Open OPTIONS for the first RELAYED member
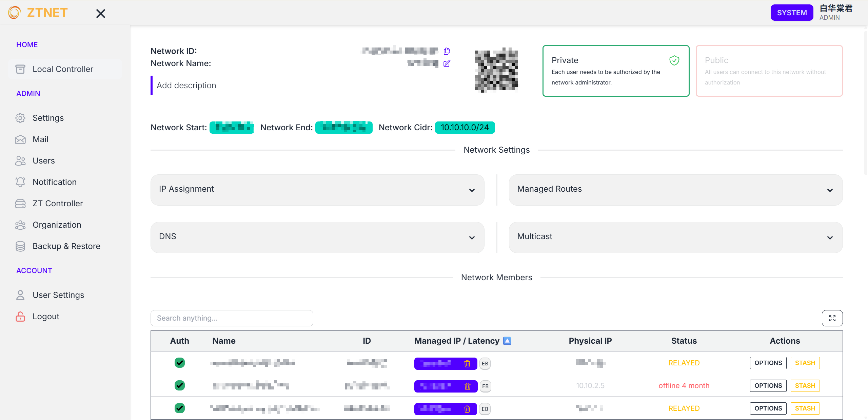 click(x=768, y=363)
